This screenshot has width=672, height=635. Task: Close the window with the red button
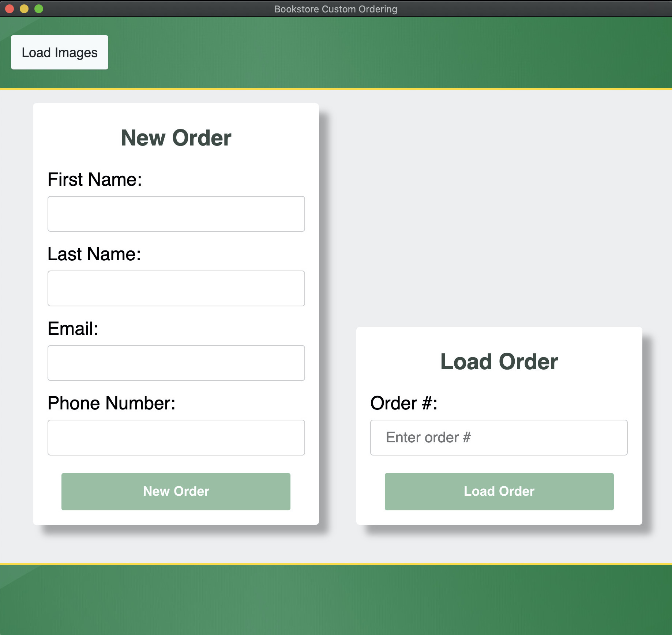pyautogui.click(x=10, y=9)
